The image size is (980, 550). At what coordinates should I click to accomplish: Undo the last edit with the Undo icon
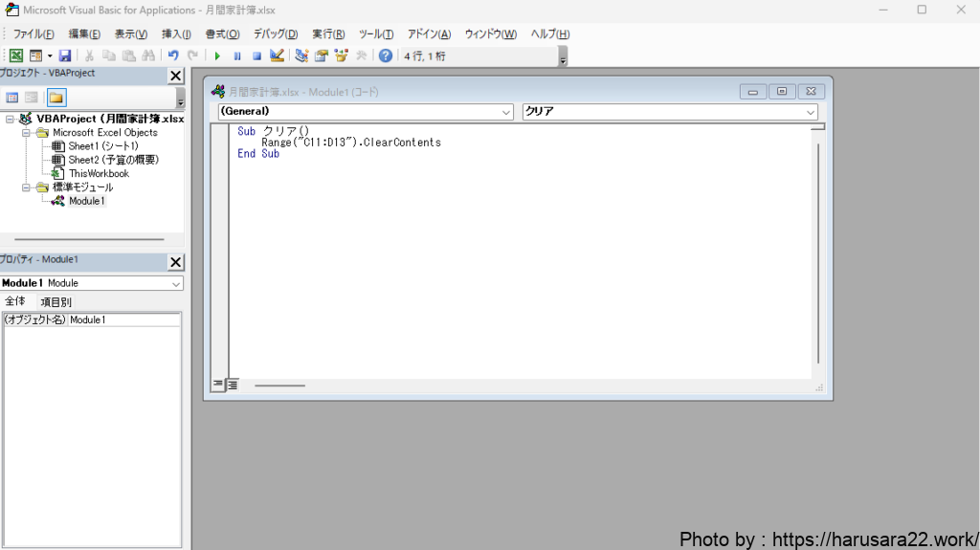[173, 55]
